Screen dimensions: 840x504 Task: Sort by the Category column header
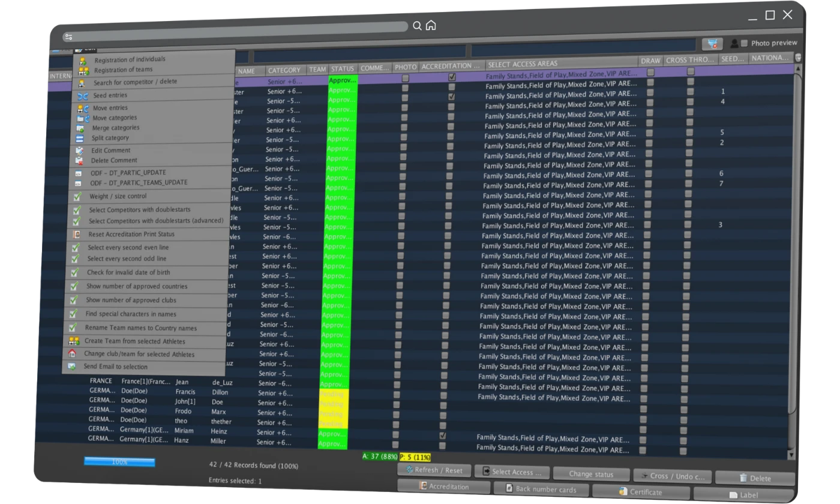pos(284,70)
